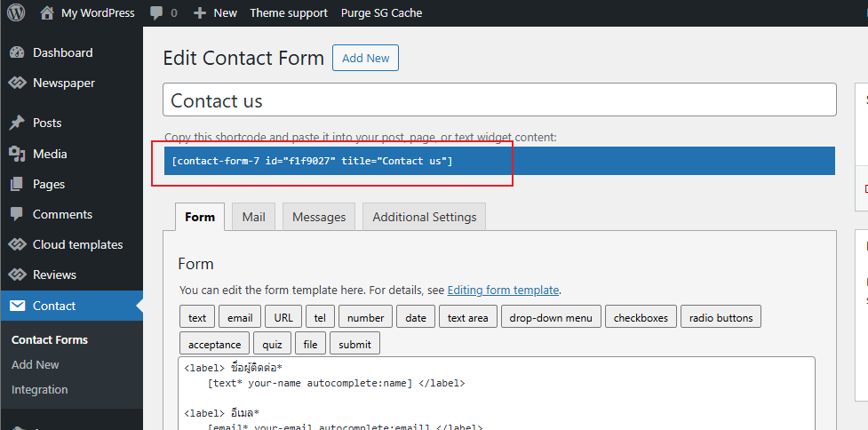Insert a URL tag
868x430 pixels.
point(283,318)
